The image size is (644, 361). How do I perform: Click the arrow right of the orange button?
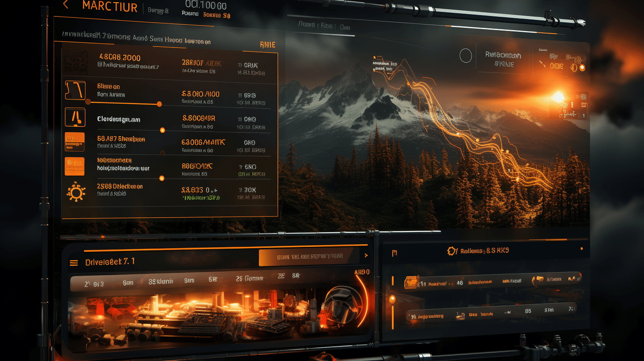[x=366, y=256]
